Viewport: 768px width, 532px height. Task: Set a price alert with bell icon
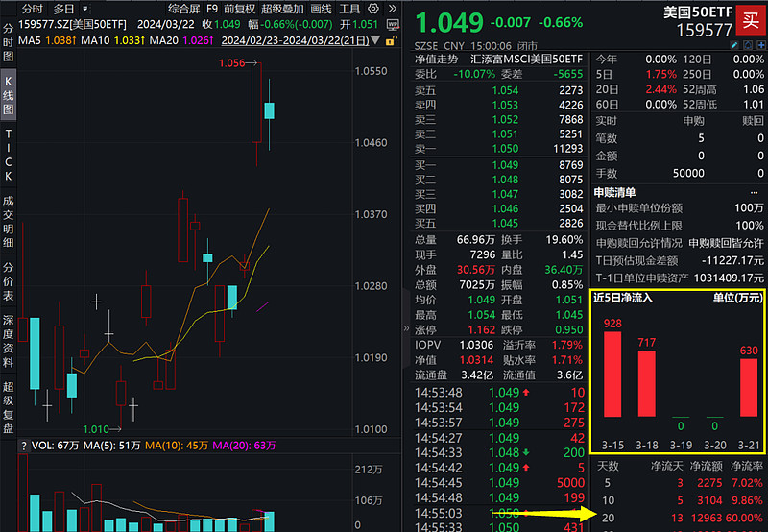coord(748,45)
